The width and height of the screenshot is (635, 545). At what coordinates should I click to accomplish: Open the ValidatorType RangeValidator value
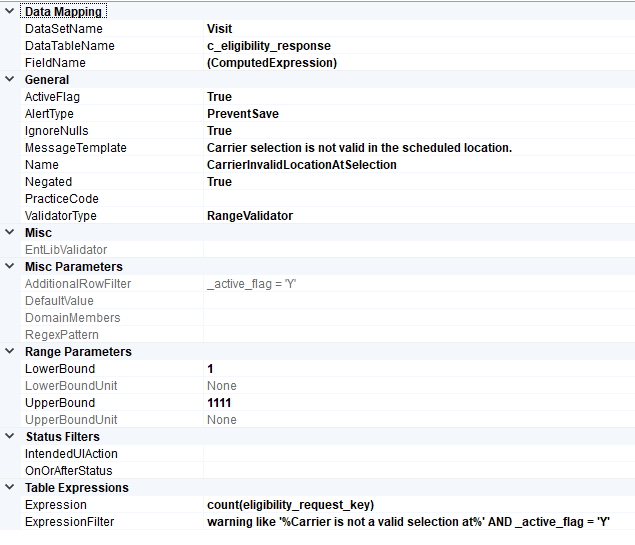[249, 216]
